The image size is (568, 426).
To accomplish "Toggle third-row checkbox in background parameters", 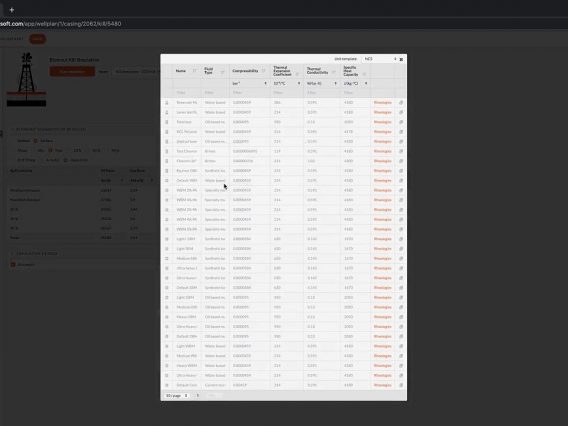I will click(x=66, y=160).
